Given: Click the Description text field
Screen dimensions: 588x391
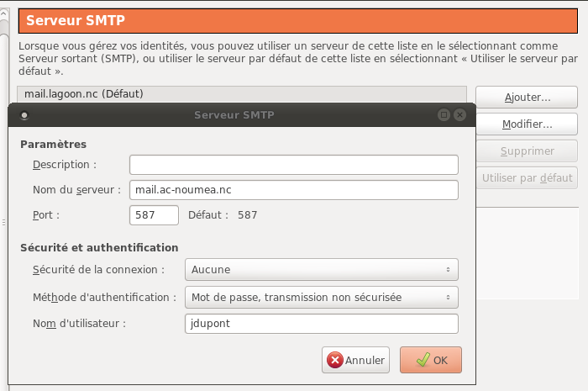Looking at the screenshot, I should click(293, 165).
